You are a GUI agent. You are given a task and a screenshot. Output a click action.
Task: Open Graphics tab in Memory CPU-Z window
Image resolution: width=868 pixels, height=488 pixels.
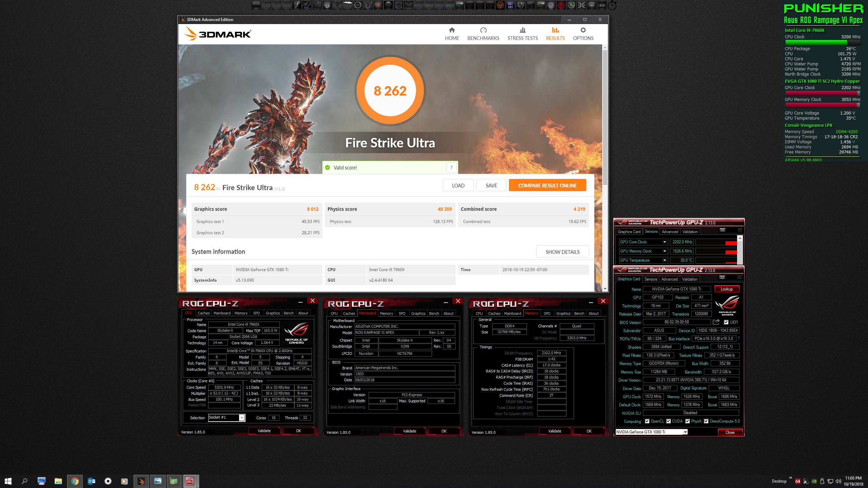[563, 313]
